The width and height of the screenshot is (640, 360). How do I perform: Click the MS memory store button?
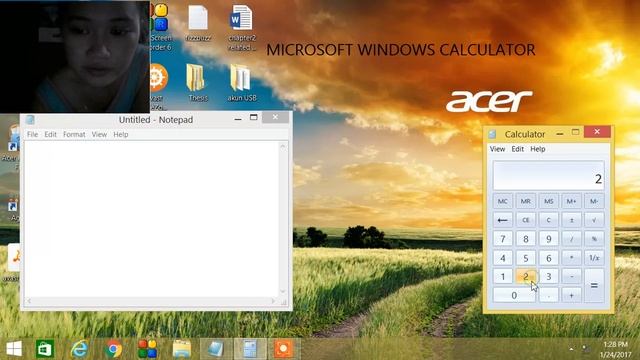[x=549, y=201]
